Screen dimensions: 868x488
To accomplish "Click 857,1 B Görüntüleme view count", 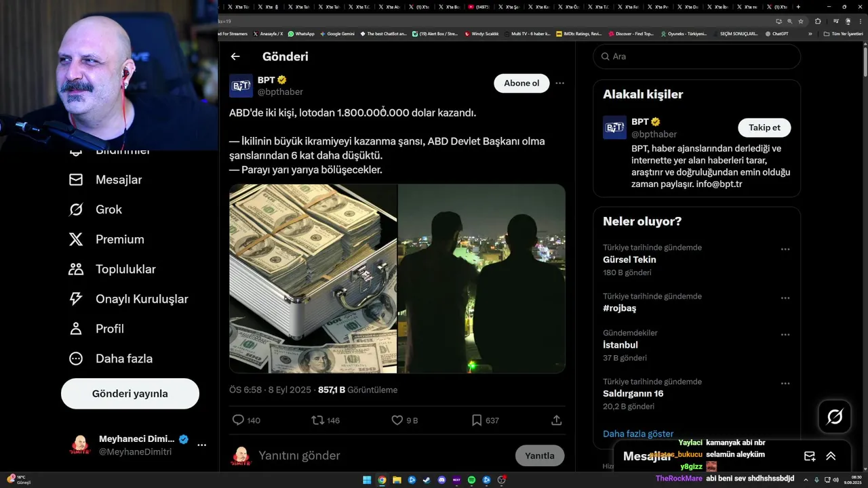I will 357,390.
